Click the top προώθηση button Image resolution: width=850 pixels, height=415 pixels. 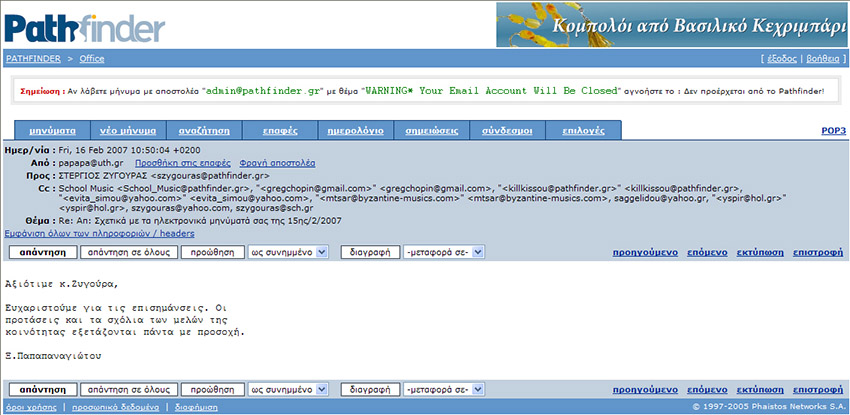212,253
